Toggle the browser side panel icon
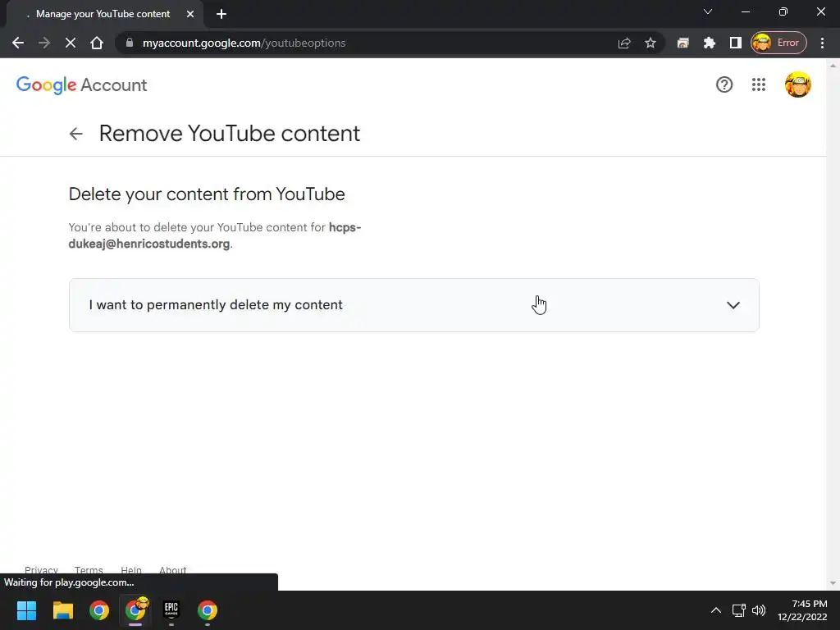Screen dimensions: 840x630 pos(736,43)
